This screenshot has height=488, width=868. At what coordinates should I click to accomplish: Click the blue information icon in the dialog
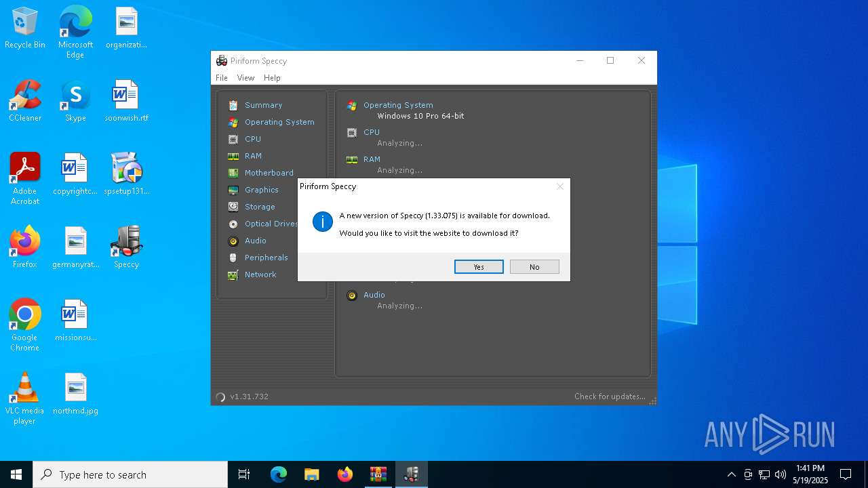point(323,221)
